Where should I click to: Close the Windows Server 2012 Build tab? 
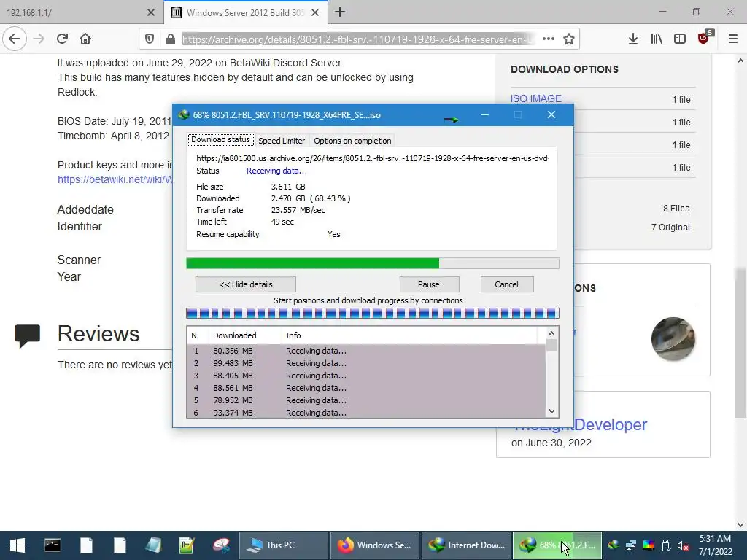click(x=315, y=12)
